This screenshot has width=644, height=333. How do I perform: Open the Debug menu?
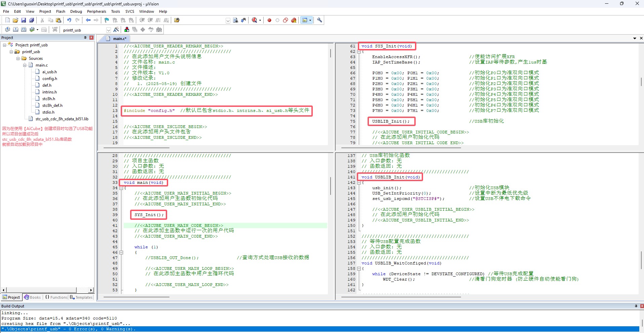tap(76, 11)
